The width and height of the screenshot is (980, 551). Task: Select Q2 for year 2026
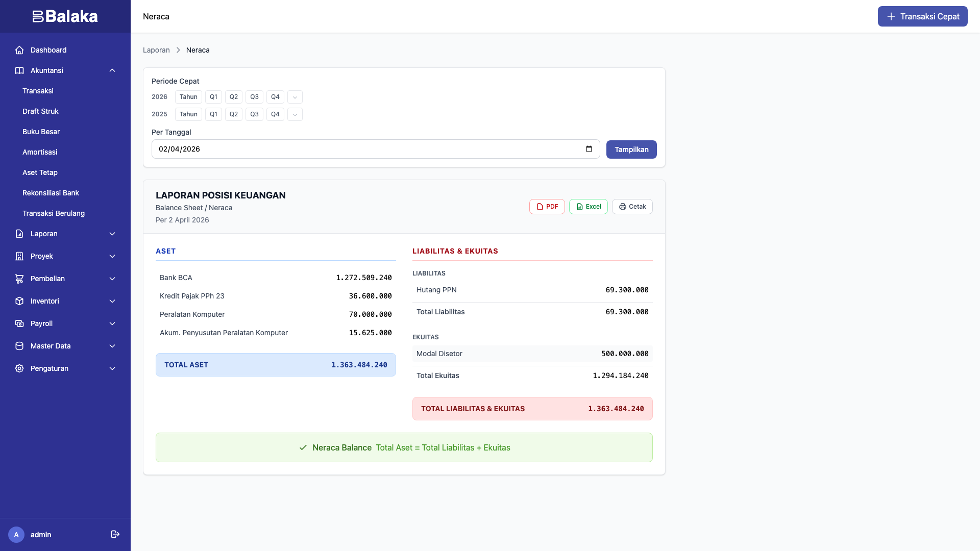tap(234, 97)
